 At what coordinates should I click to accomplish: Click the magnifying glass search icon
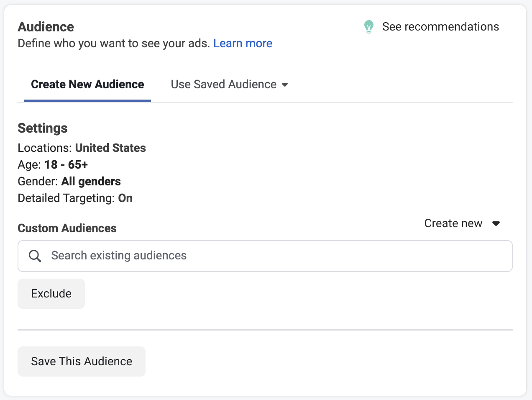(35, 256)
